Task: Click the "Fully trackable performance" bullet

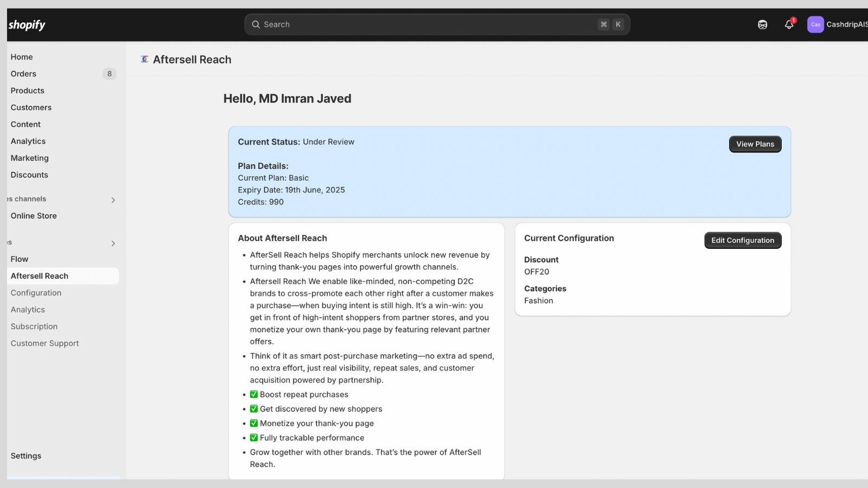Action: 307,438
